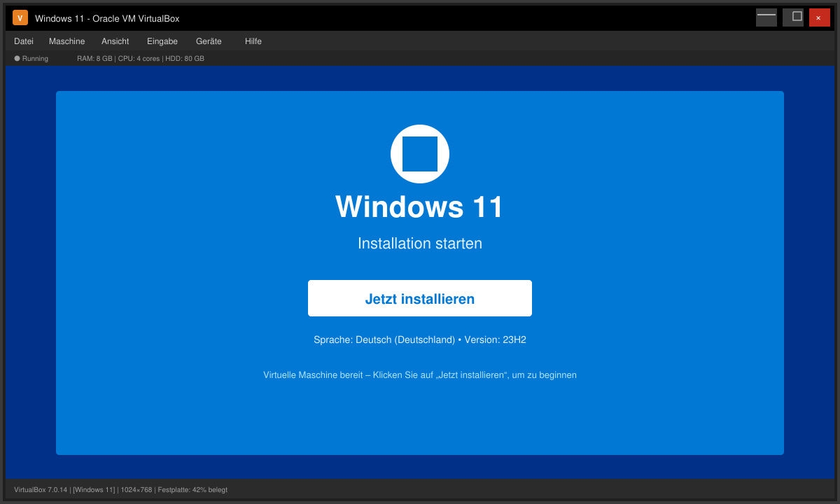Click the Windows 11 heading

click(420, 206)
